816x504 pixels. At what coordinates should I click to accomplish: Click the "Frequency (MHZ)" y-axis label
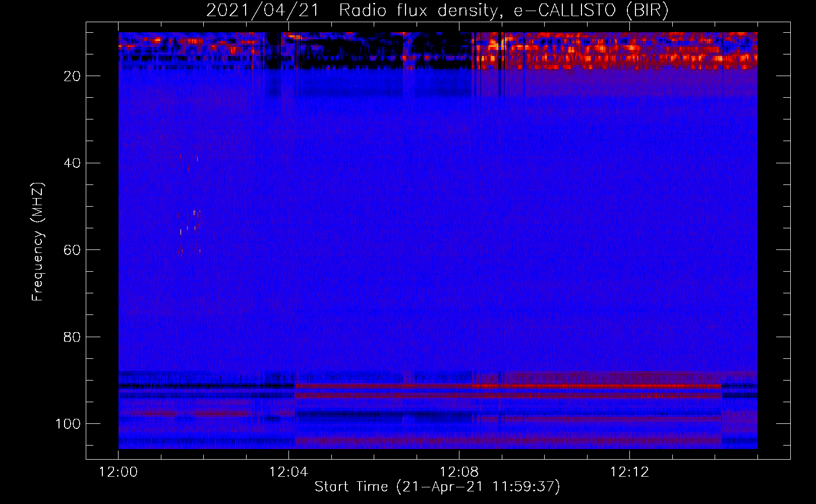point(38,242)
